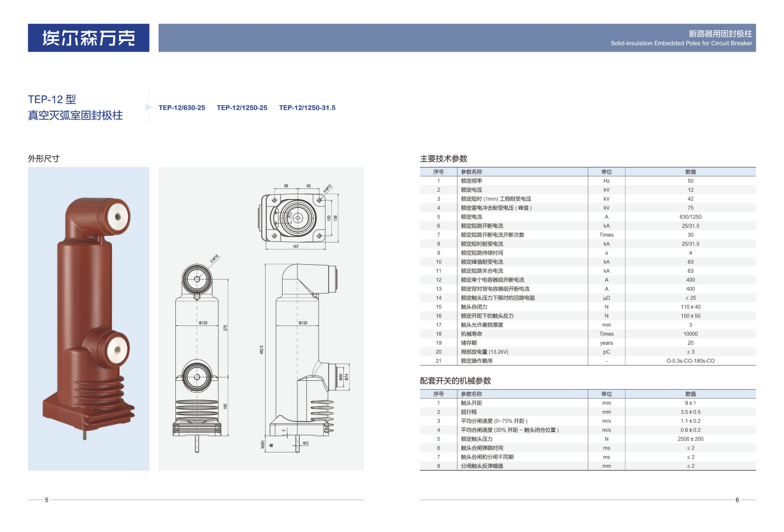Select the TEP-12/1250-31.5 model label

(307, 108)
